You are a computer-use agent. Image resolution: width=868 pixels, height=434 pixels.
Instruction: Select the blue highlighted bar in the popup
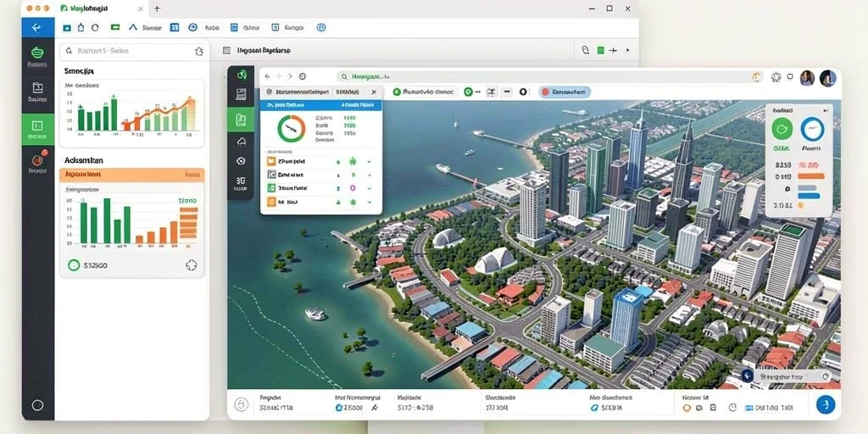[321, 104]
